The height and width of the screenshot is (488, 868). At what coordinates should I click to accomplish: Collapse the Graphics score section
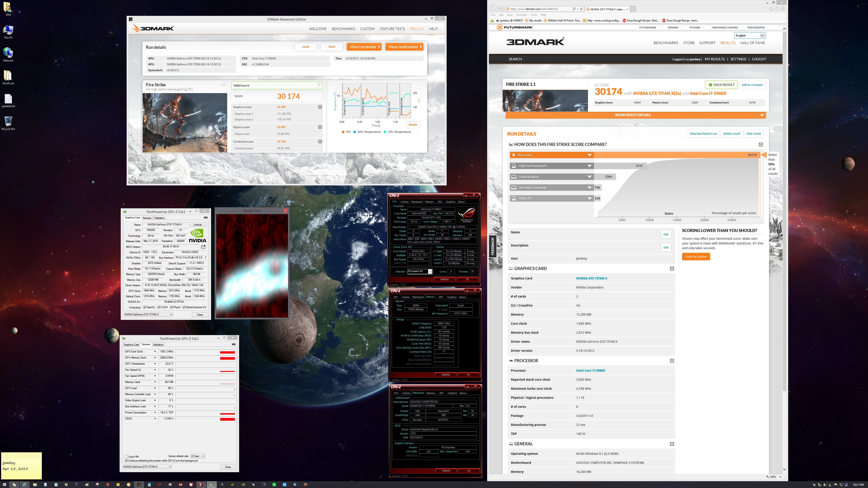[x=320, y=107]
